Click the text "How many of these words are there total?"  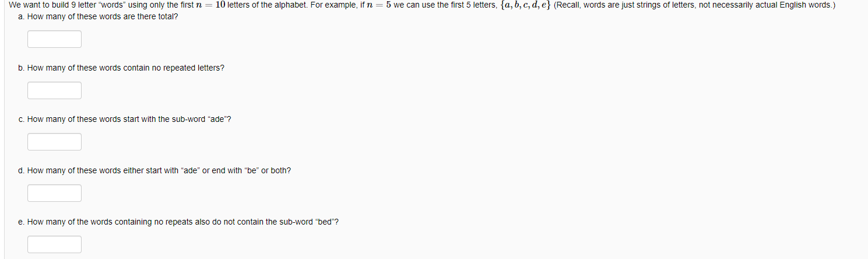pyautogui.click(x=103, y=16)
